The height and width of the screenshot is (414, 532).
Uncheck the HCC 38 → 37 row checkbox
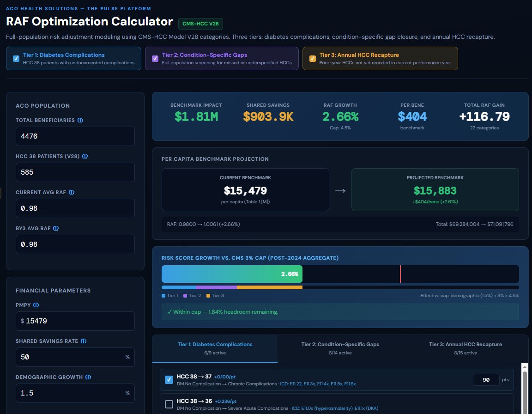pos(169,380)
